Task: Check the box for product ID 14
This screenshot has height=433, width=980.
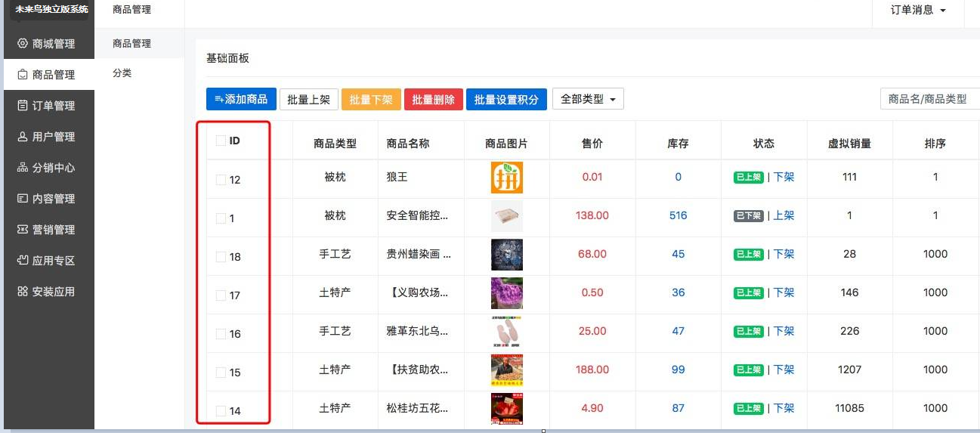Action: point(221,411)
